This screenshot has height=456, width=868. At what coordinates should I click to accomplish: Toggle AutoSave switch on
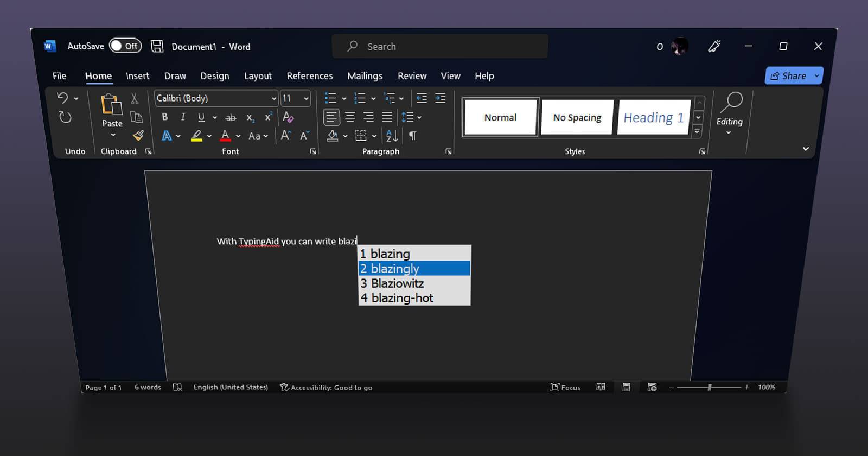[125, 46]
